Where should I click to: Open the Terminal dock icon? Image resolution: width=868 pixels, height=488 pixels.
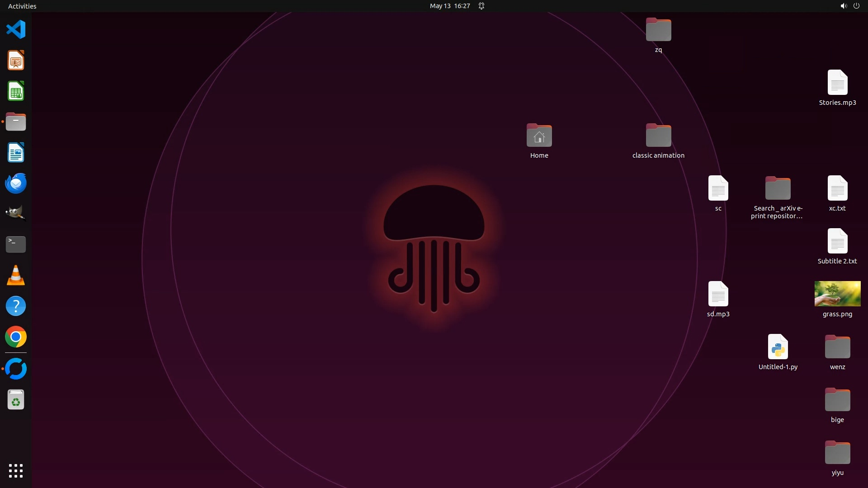pyautogui.click(x=16, y=244)
